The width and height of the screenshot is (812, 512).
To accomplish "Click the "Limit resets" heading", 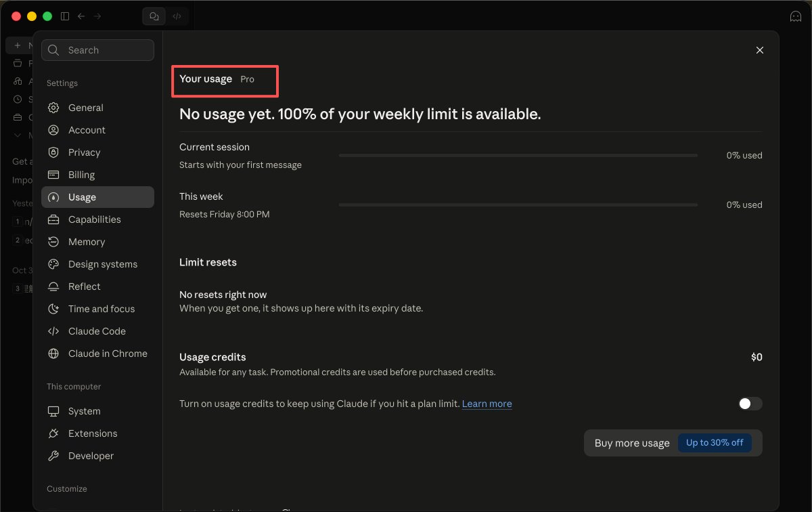I will [x=208, y=262].
